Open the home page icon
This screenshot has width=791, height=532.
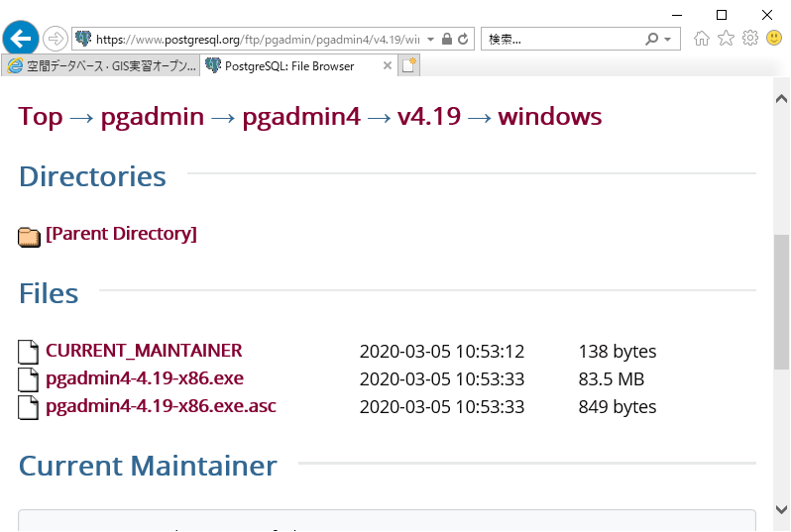(701, 39)
